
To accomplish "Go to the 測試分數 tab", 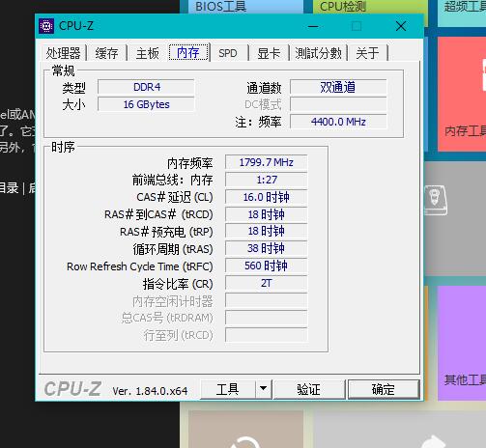I will [x=318, y=53].
